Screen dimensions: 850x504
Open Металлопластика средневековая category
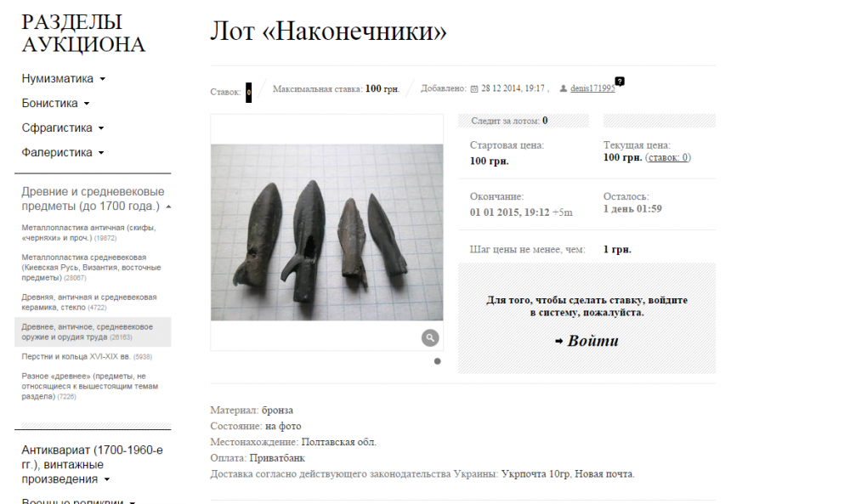coord(92,267)
